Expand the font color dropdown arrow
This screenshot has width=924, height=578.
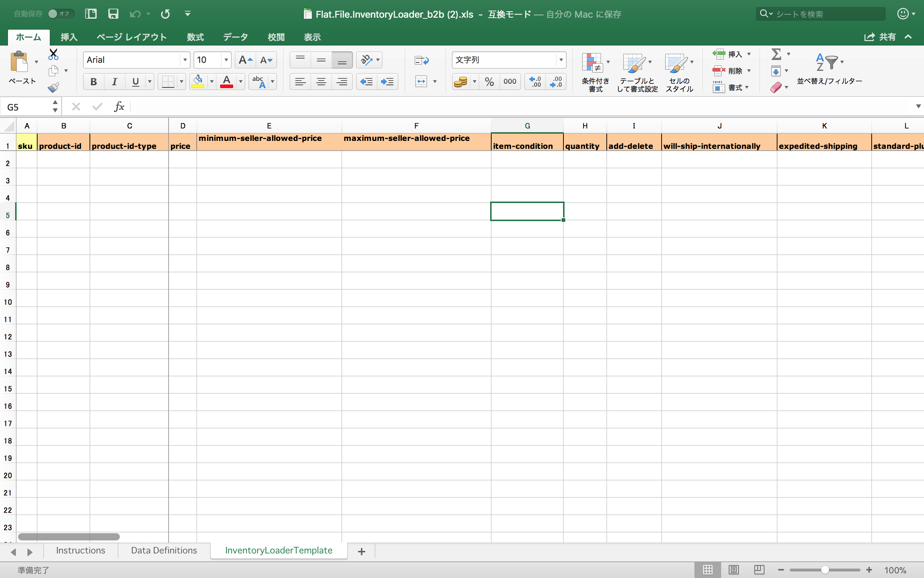240,81
